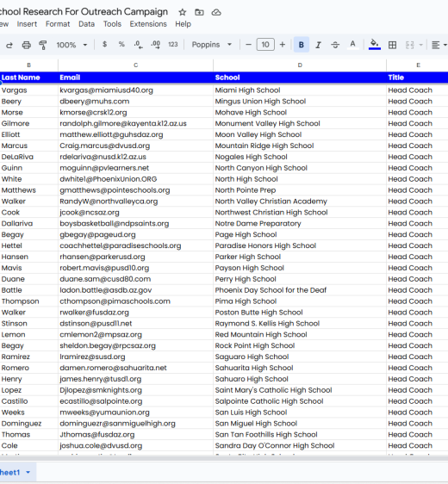Open the text color picker
The image size is (448, 484).
pyautogui.click(x=352, y=45)
